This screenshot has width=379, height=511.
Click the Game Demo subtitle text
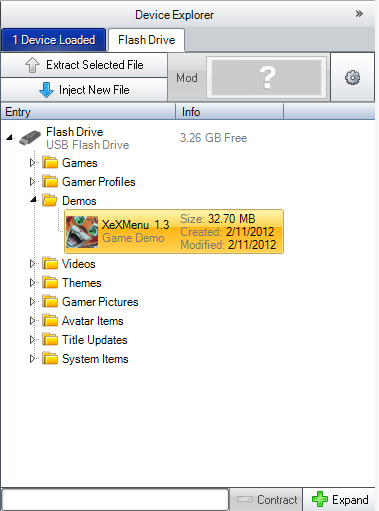[x=133, y=238]
